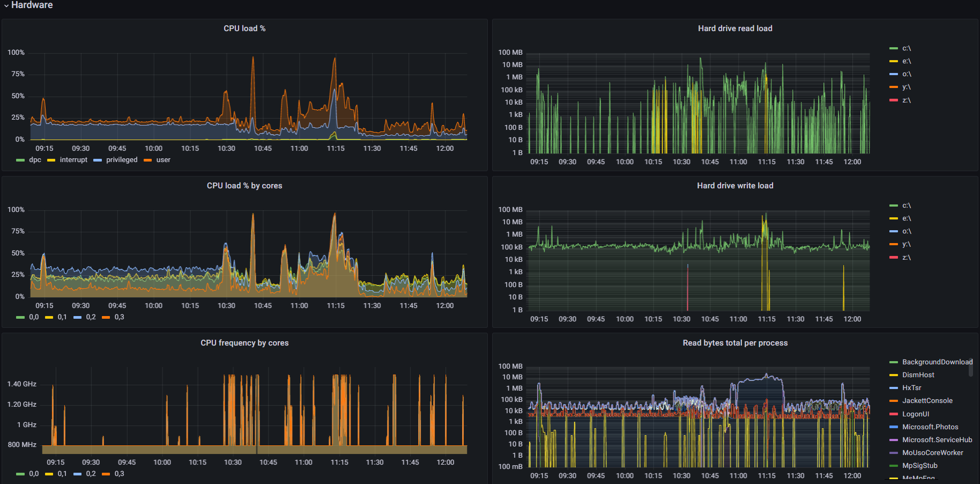
Task: Toggle core 0,3 in CPU frequency by cores
Action: [120, 474]
